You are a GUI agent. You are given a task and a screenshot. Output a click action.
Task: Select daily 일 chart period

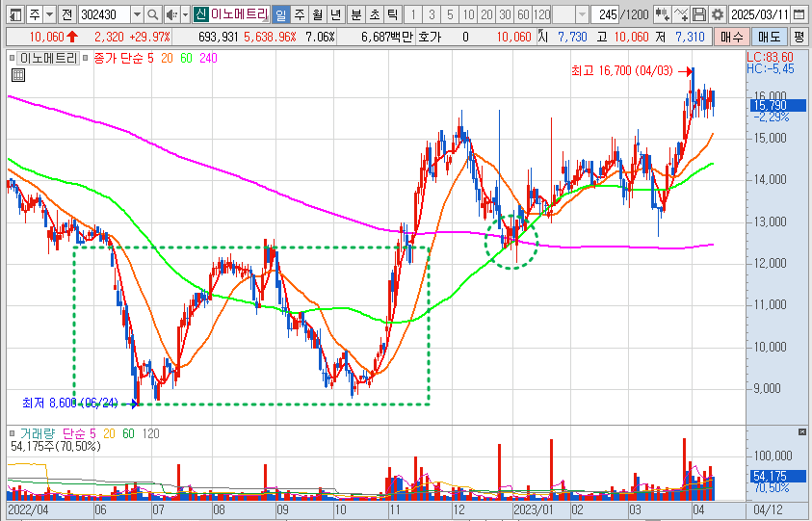point(280,14)
